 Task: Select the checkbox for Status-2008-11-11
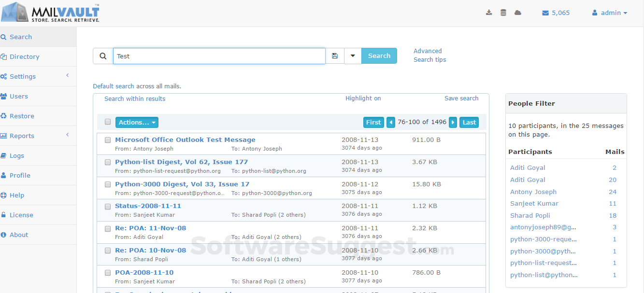point(107,206)
